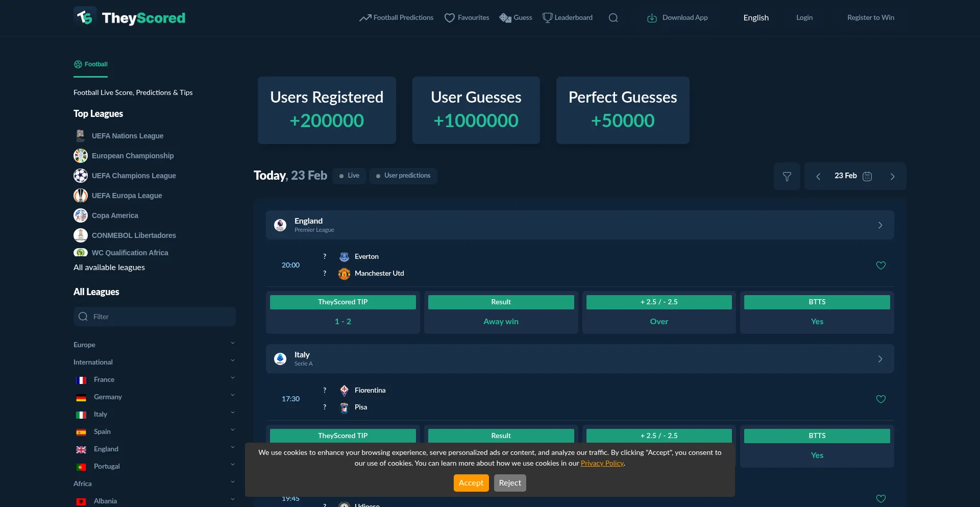Click TheyScored TIP 1 - 2 for Everton match
Viewport: 980px width, 507px height.
[x=343, y=322]
